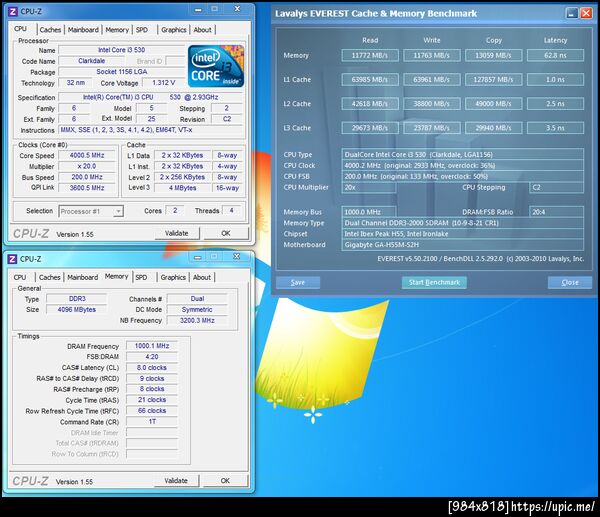Click OK in top CPU-Z window
Viewport: 600px width, 517px height.
click(226, 233)
